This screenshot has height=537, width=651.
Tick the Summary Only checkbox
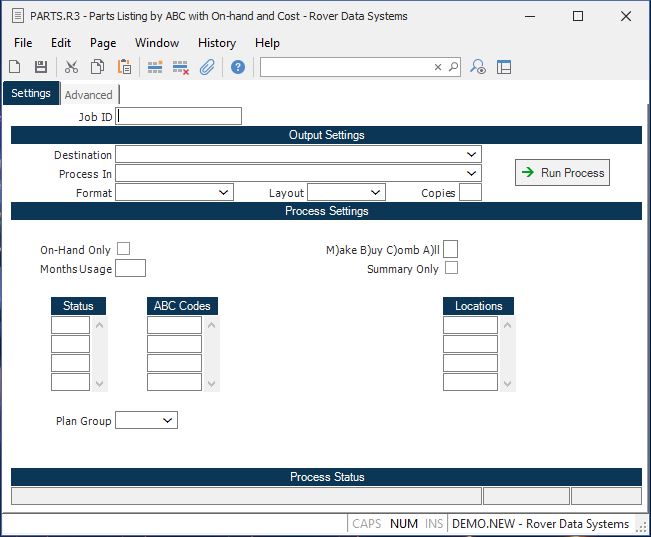click(x=451, y=268)
